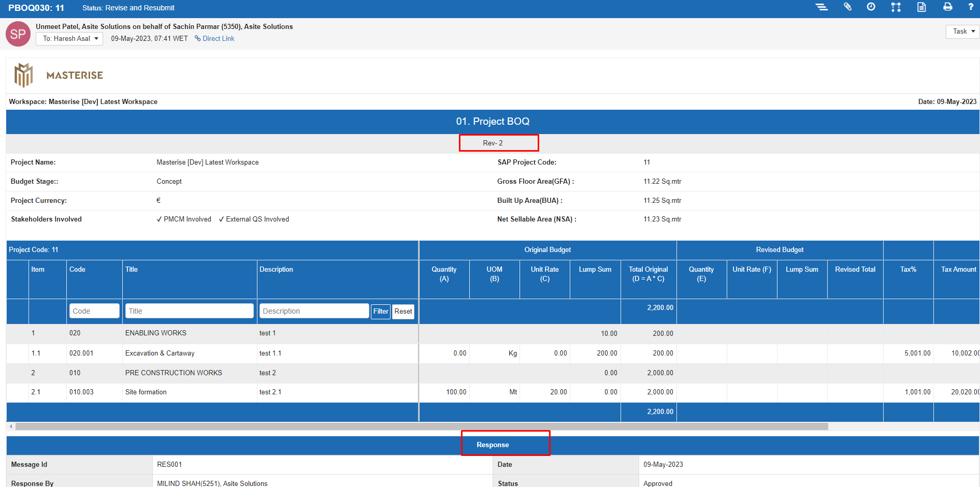Open the Direct Link
The image size is (980, 487).
(x=218, y=39)
